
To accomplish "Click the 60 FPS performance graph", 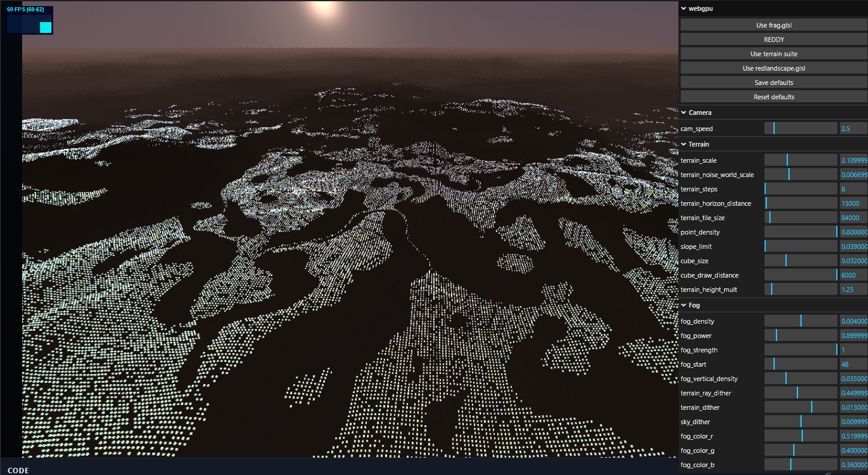I will coord(29,19).
